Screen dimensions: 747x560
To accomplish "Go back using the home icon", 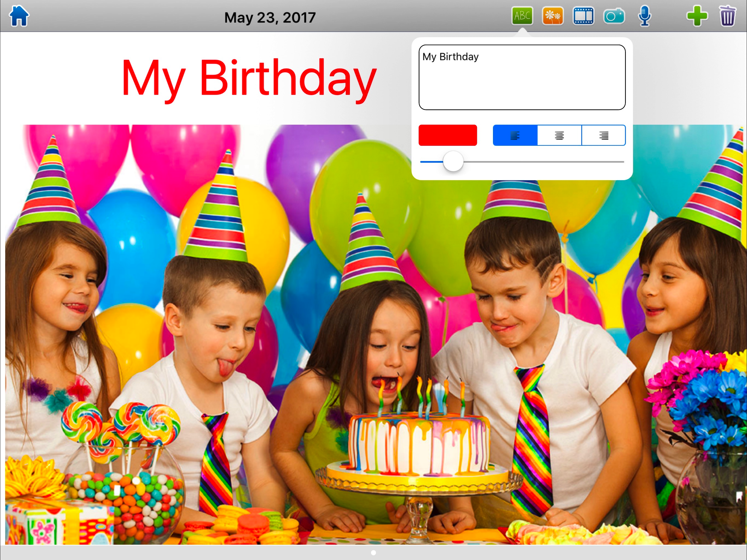I will (x=19, y=16).
